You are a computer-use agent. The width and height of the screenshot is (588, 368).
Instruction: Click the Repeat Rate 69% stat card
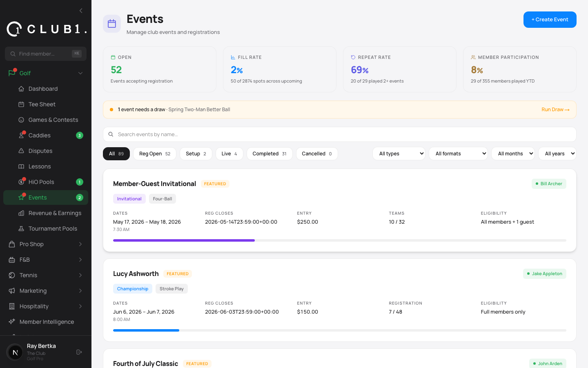[400, 69]
